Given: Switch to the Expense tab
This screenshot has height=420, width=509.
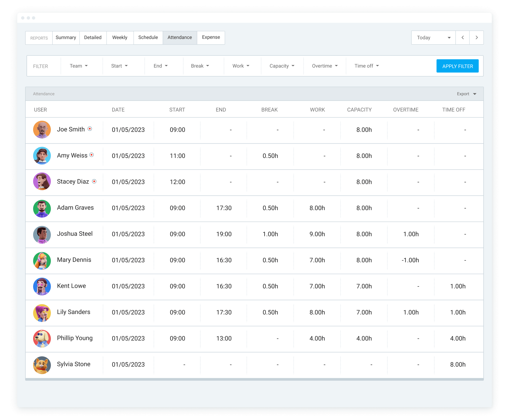Looking at the screenshot, I should (x=211, y=37).
